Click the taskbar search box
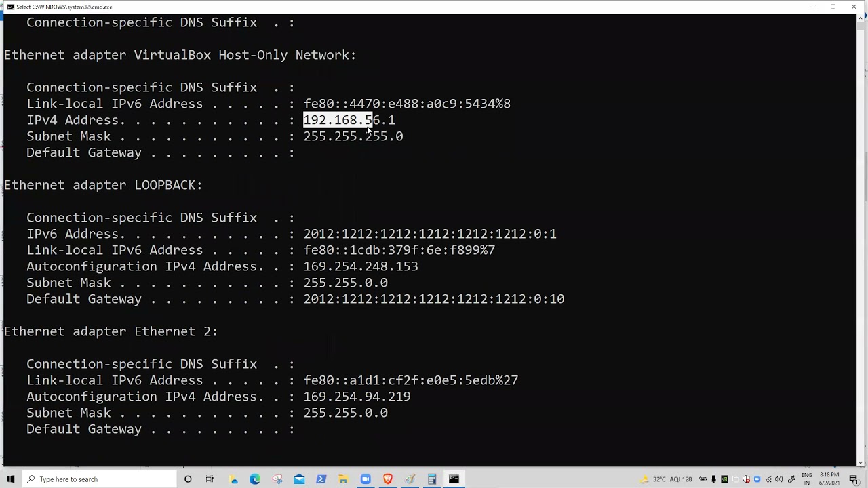 point(100,479)
